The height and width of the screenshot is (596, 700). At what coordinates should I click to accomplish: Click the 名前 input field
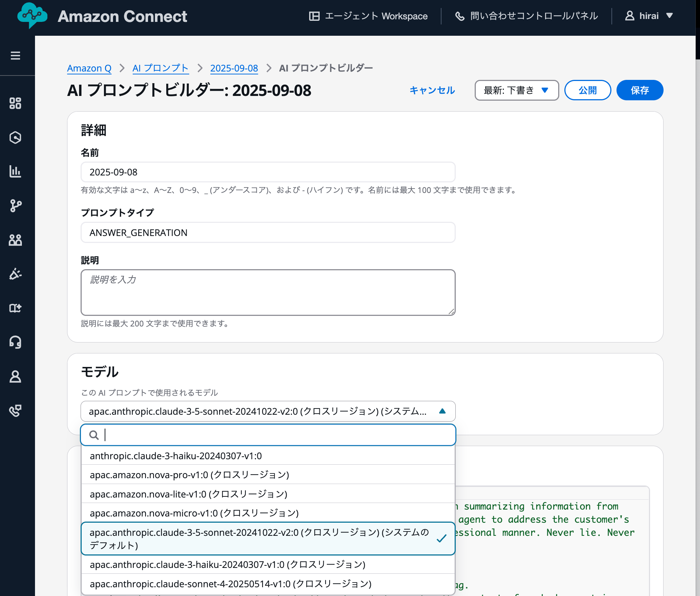pyautogui.click(x=268, y=172)
